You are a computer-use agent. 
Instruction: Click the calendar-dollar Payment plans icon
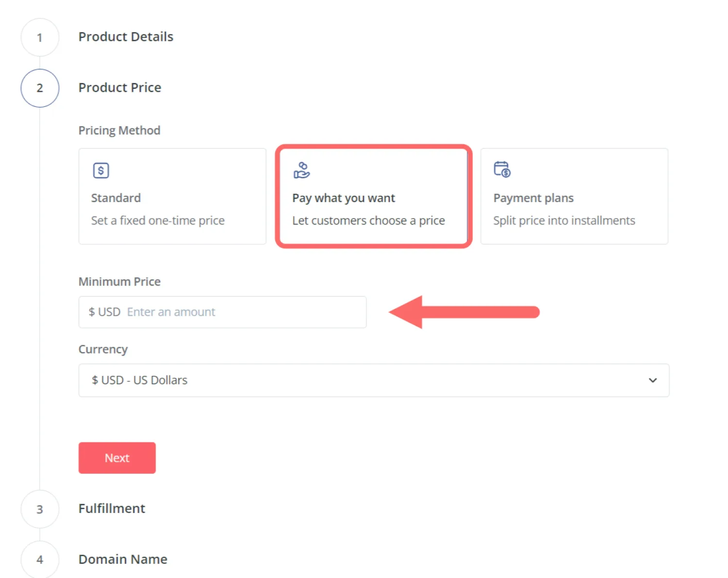(x=502, y=170)
